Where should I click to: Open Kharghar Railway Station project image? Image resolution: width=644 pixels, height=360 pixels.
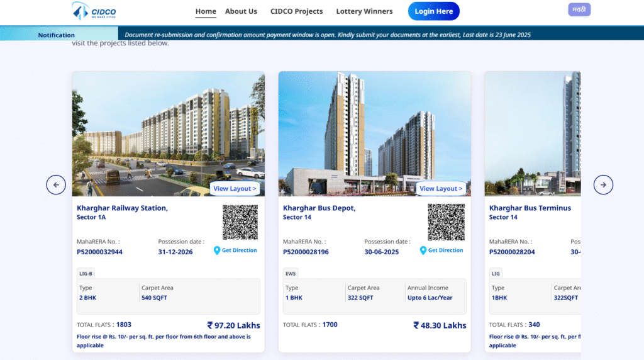(169, 133)
